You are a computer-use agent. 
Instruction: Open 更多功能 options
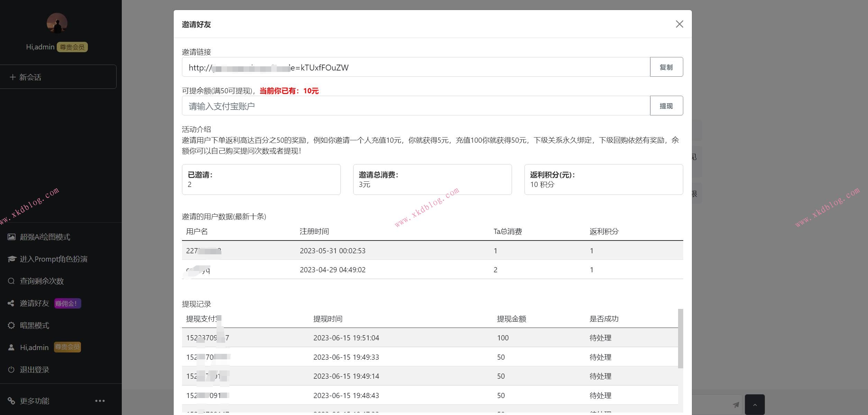[34, 401]
